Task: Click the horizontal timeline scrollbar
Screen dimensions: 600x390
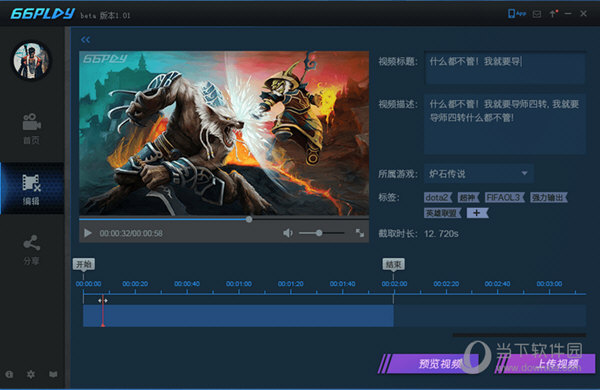Action: 519,335
